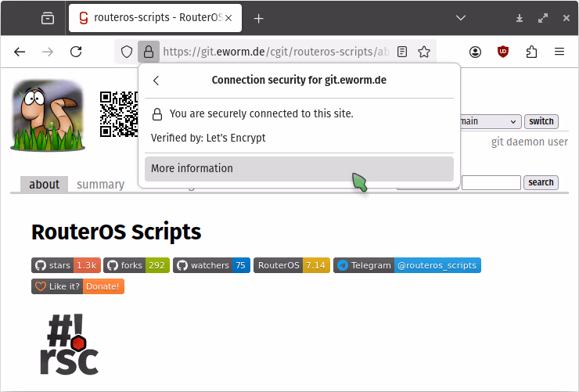Image resolution: width=579 pixels, height=392 pixels.
Task: Open the tracking protection shield icon
Action: pos(126,52)
